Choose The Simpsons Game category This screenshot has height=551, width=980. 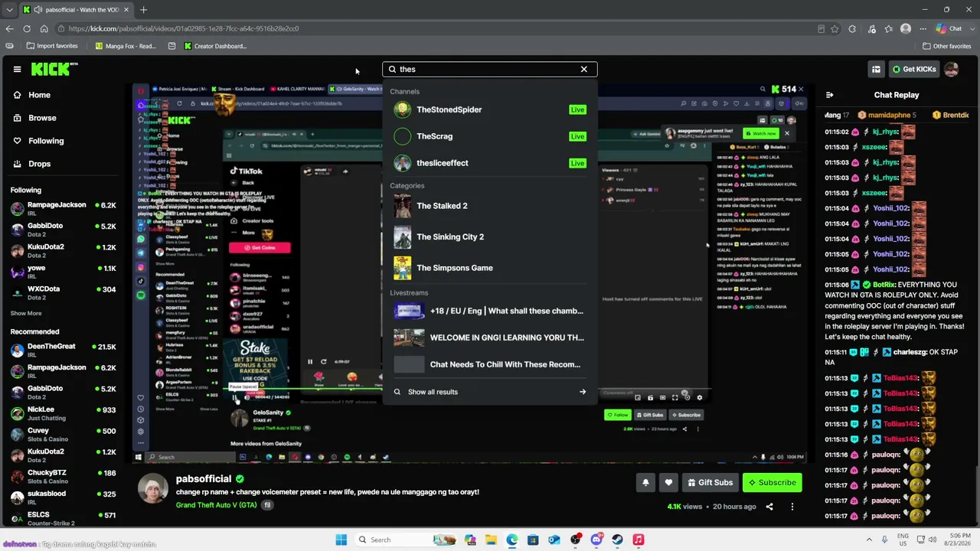pos(489,268)
